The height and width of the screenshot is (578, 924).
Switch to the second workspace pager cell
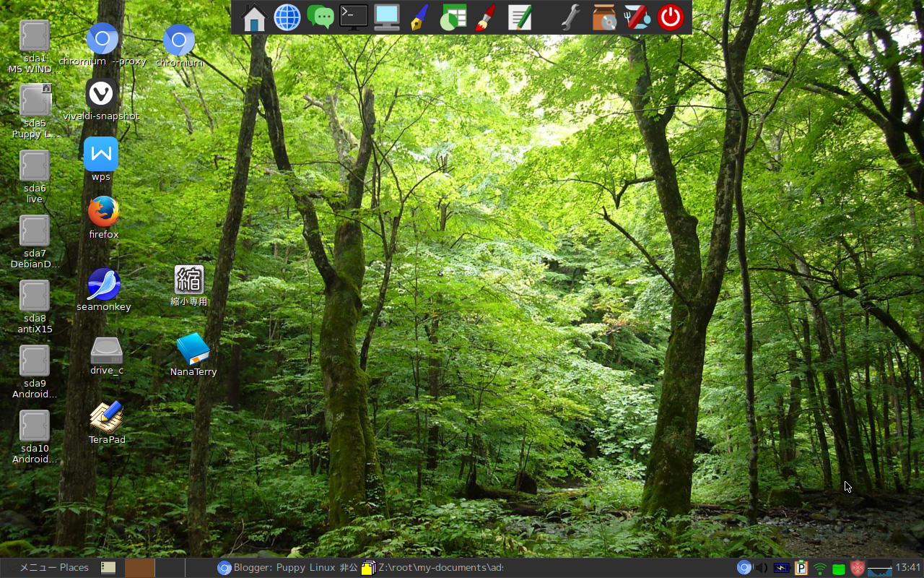[x=170, y=568]
